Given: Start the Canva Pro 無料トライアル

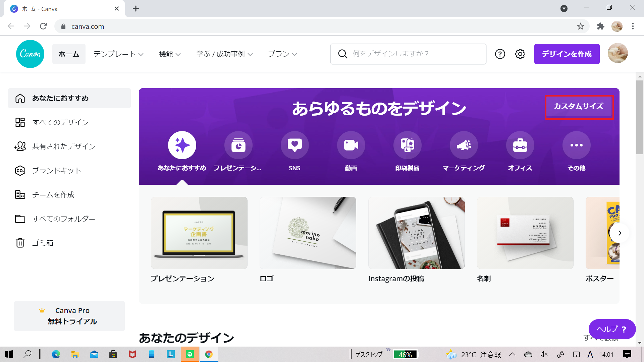Looking at the screenshot, I should [69, 316].
